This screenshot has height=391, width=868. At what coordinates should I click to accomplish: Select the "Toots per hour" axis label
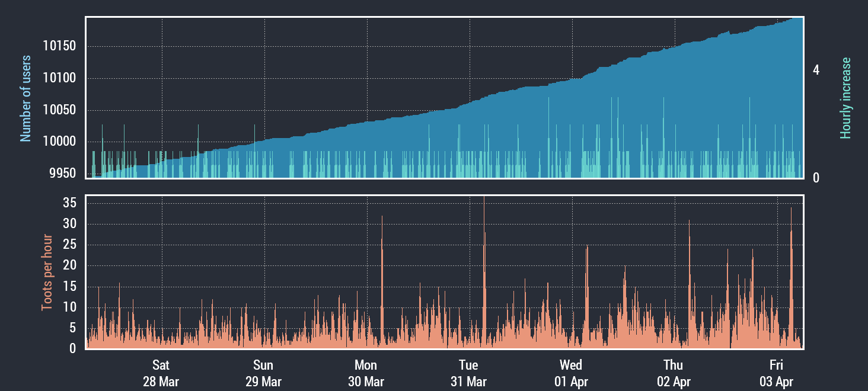point(47,273)
